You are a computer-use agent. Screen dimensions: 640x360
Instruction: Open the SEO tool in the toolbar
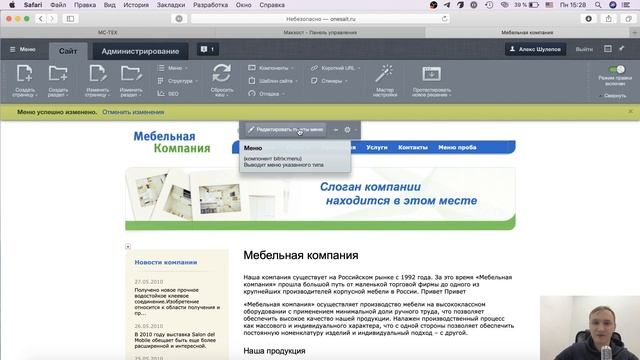click(x=168, y=93)
